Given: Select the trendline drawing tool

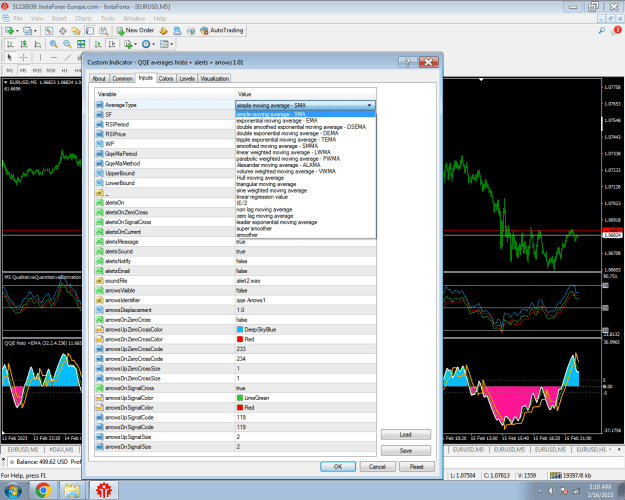Looking at the screenshot, I should 68,57.
